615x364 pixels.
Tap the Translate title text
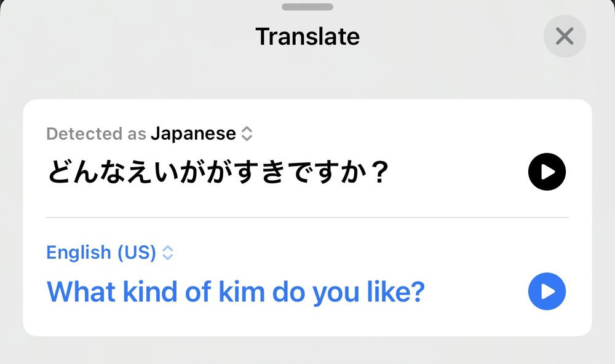click(x=307, y=37)
